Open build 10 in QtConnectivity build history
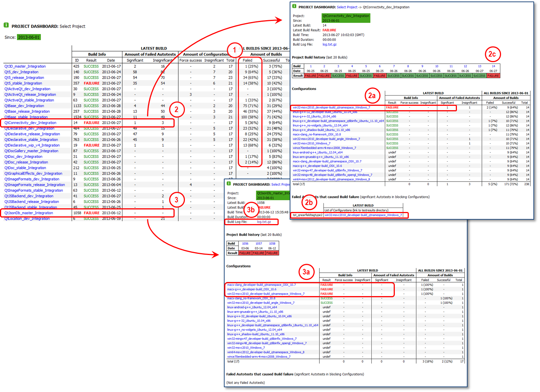Screen dimensions: 540x392 click(437, 66)
